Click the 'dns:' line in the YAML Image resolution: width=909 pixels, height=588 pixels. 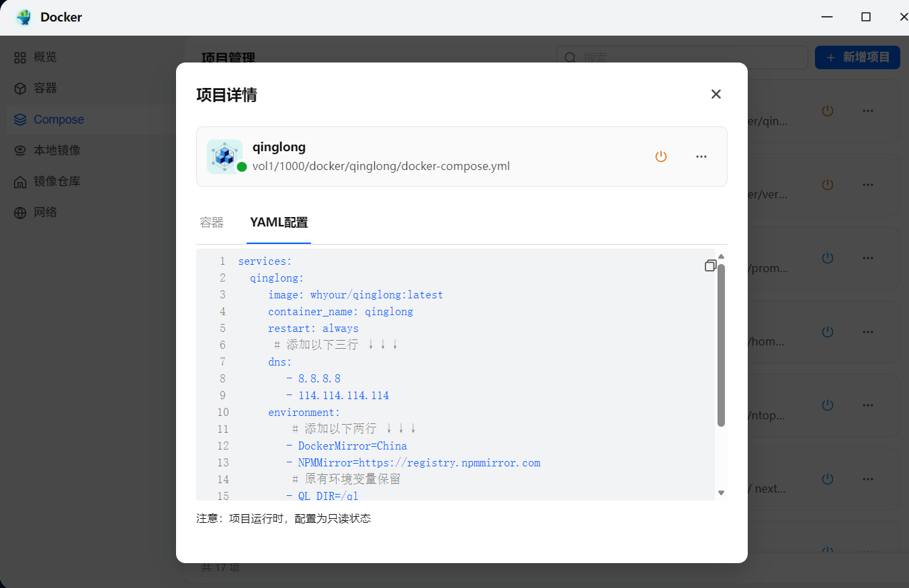[x=280, y=362]
